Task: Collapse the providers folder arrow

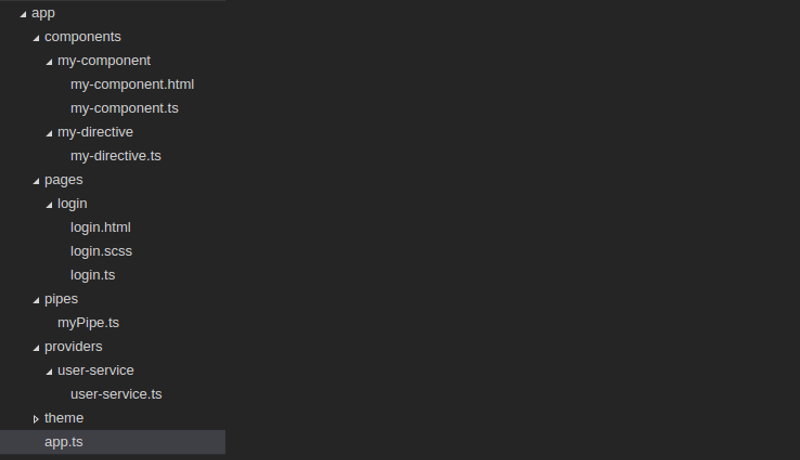Action: click(37, 348)
